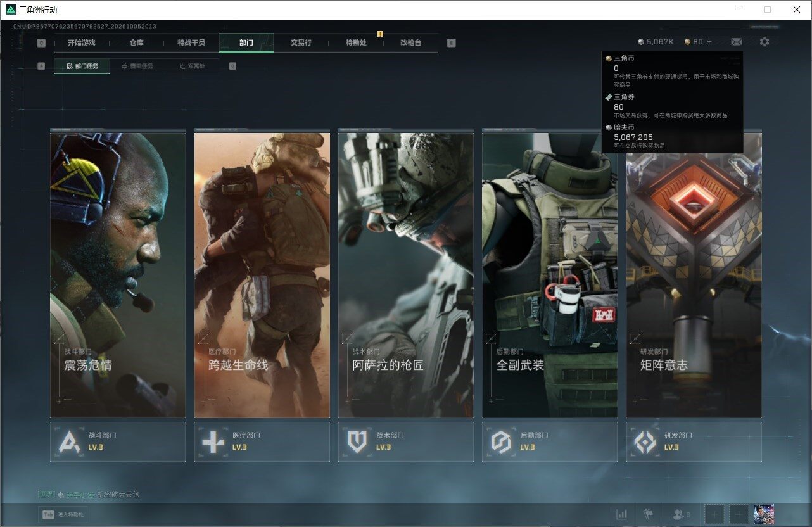Open the player avatar profile
This screenshot has height=527, width=812.
764,514
